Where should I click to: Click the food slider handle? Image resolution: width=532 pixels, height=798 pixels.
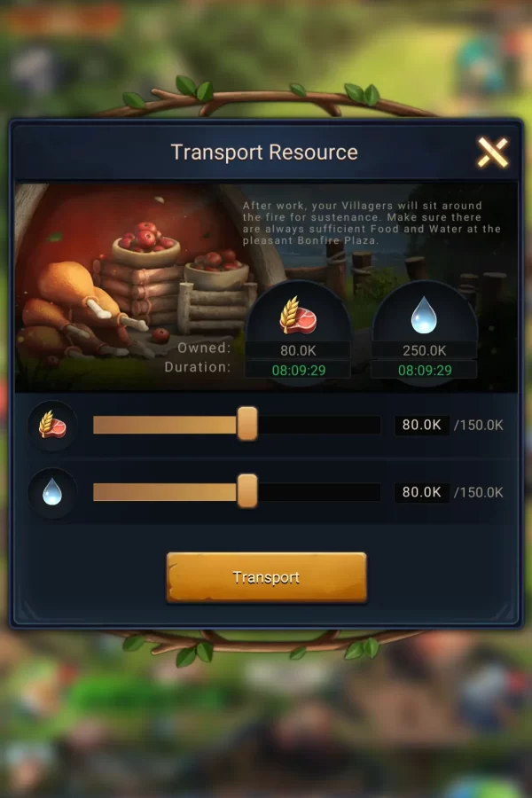click(247, 424)
